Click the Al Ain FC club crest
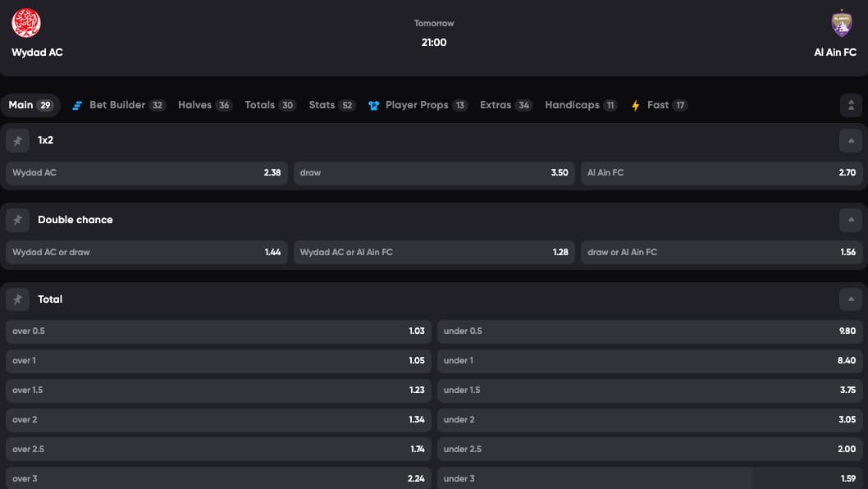Viewport: 868px width, 489px height. click(842, 23)
